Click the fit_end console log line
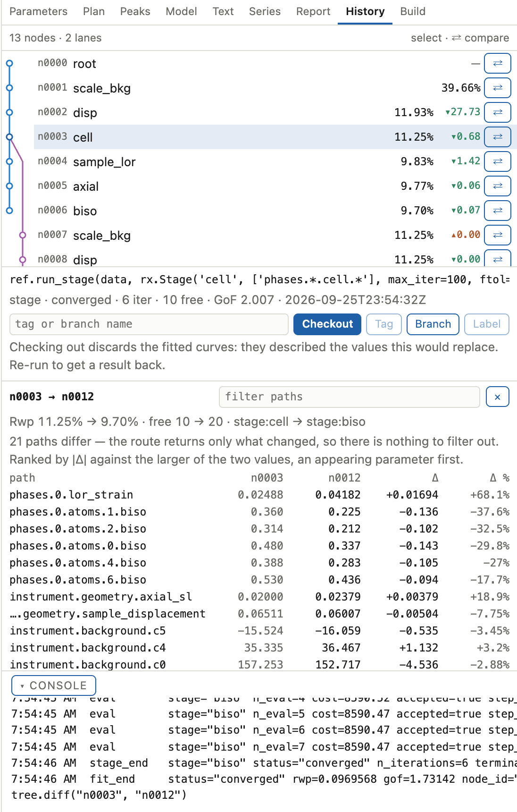Screen dimensions: 517x812 tap(264, 779)
